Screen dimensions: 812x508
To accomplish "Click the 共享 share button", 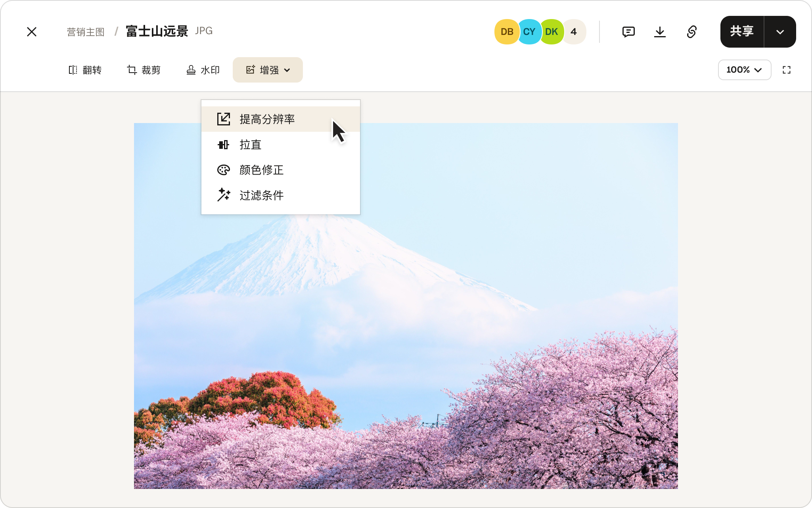I will click(x=742, y=32).
